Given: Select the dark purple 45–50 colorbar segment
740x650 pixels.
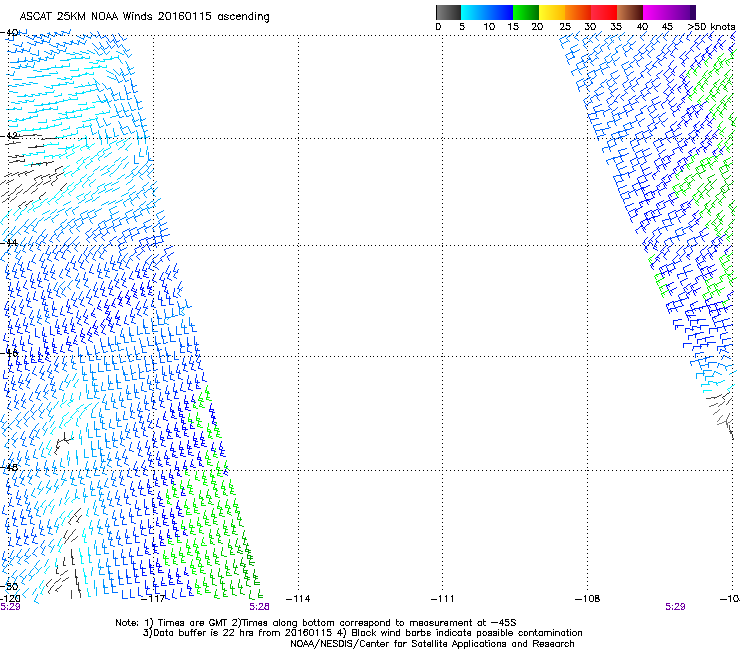Looking at the screenshot, I should (x=682, y=12).
